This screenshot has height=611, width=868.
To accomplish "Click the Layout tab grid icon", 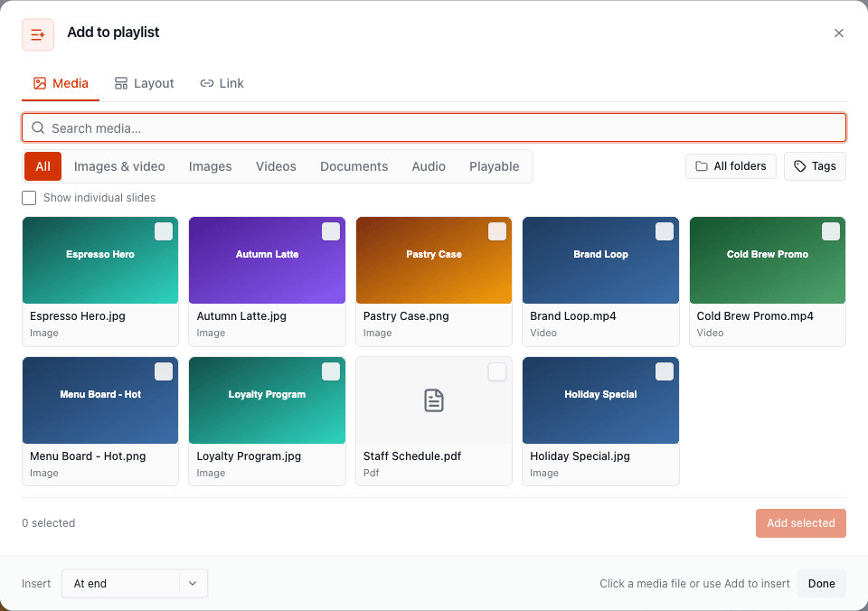I will pos(120,83).
